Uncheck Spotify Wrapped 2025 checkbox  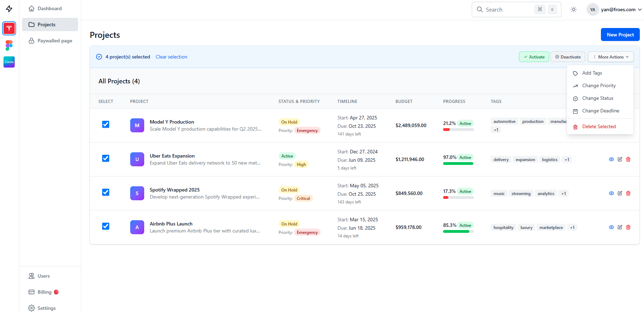[x=106, y=192]
